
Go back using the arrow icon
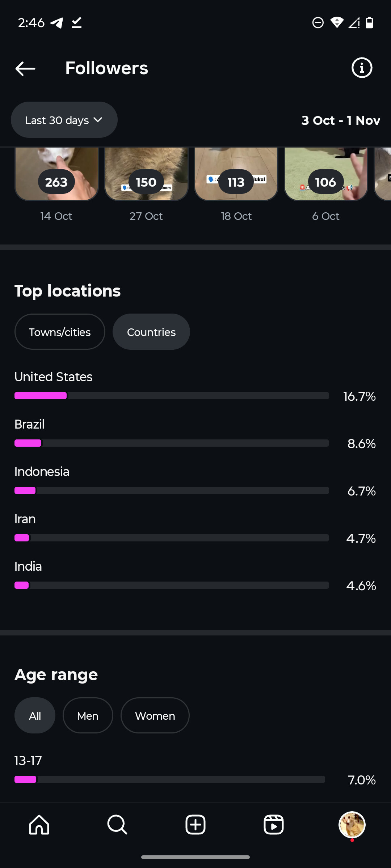[x=25, y=68]
